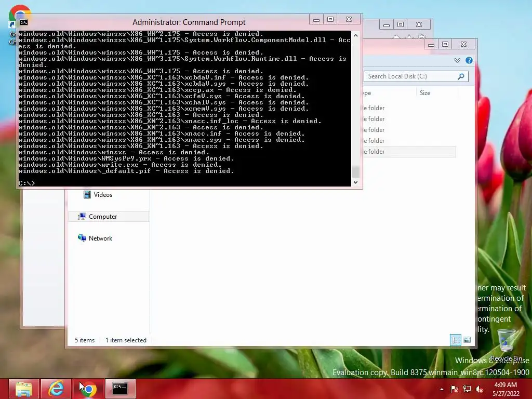Click the WMSysPr9.prx Access denied line
This screenshot has width=532, height=399.
pos(126,158)
